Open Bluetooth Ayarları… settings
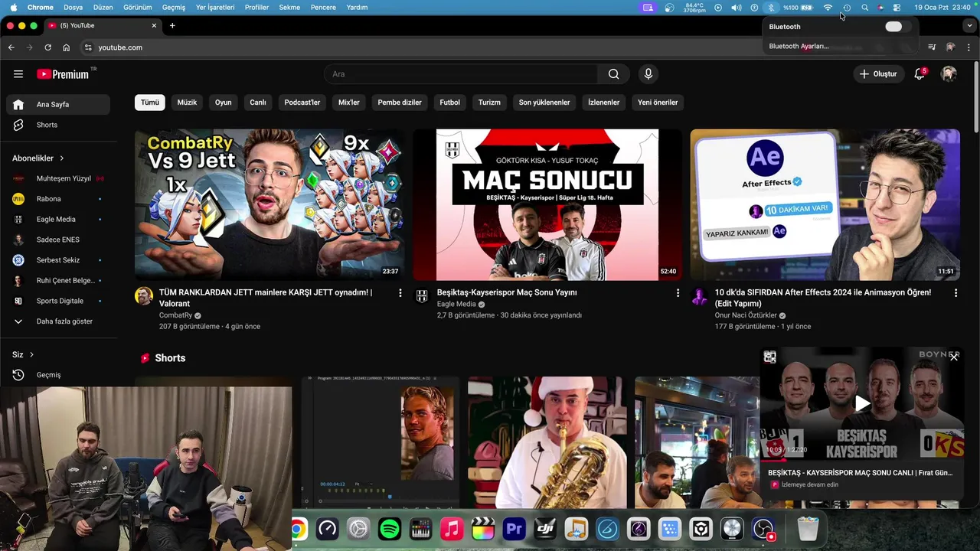 click(799, 46)
